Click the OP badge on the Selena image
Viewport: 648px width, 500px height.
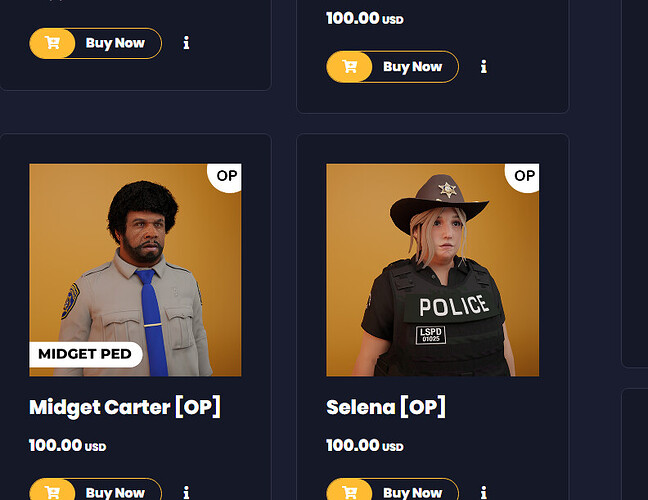click(x=524, y=176)
